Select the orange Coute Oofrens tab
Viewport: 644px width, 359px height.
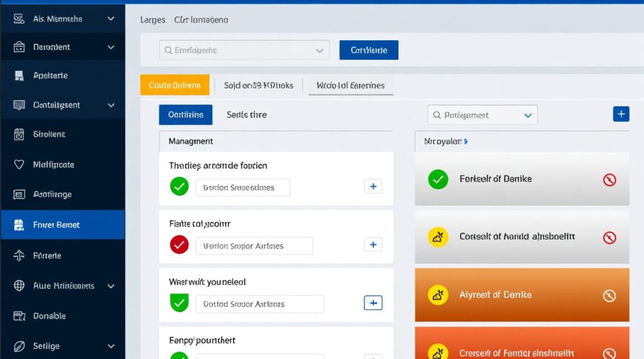[x=175, y=85]
